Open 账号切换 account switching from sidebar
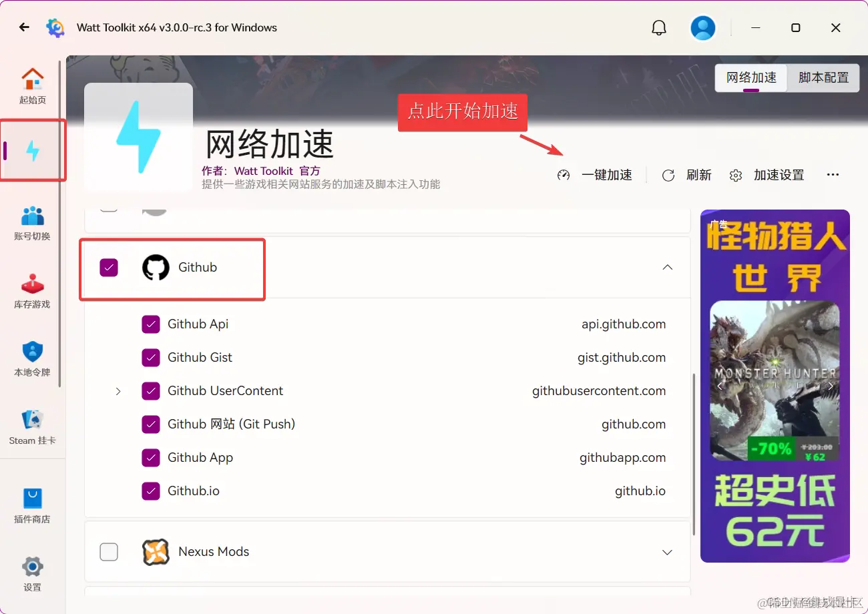 31,220
